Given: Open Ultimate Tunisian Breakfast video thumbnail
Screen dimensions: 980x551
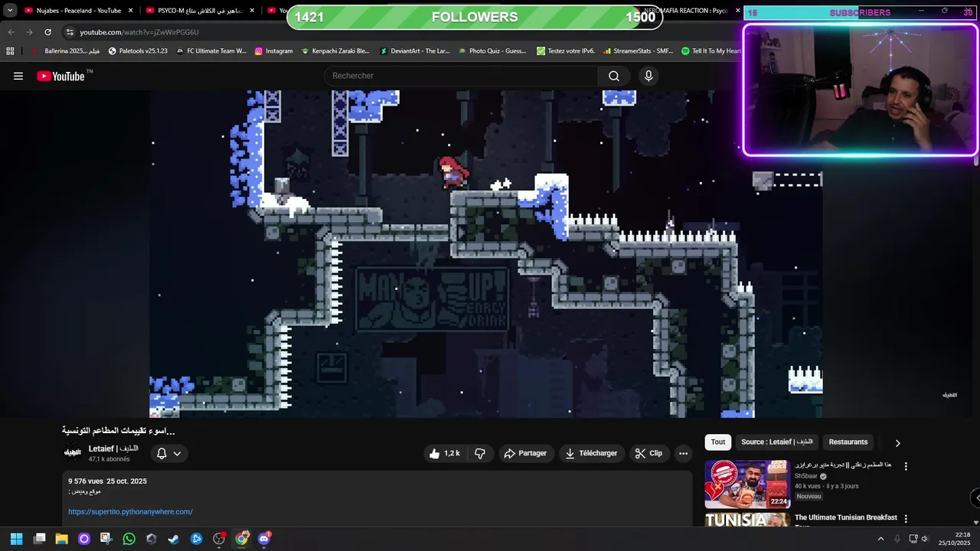Looking at the screenshot, I should 747,520.
